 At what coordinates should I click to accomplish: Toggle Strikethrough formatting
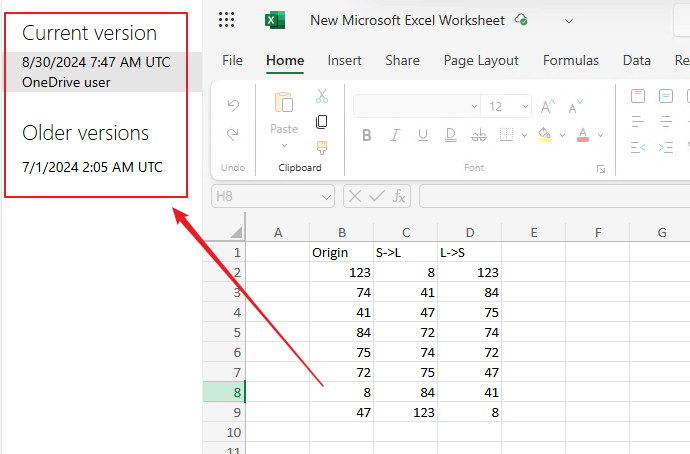point(479,135)
